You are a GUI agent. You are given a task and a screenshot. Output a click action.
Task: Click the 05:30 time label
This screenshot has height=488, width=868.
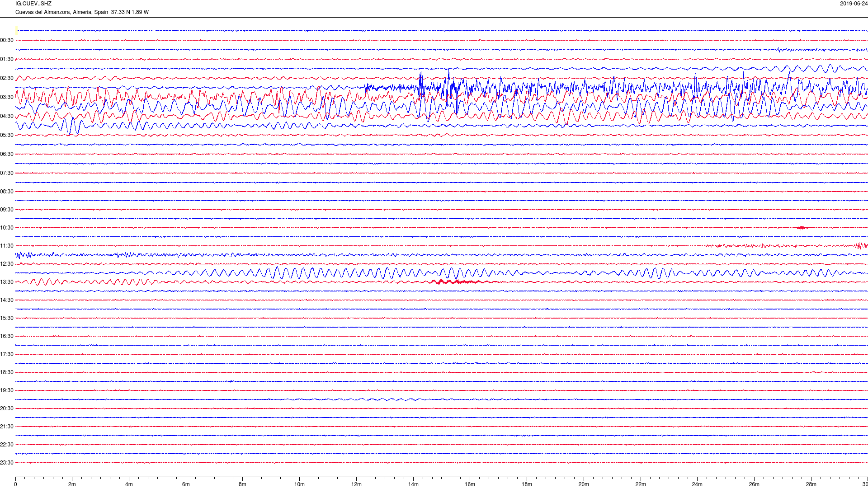[7, 135]
